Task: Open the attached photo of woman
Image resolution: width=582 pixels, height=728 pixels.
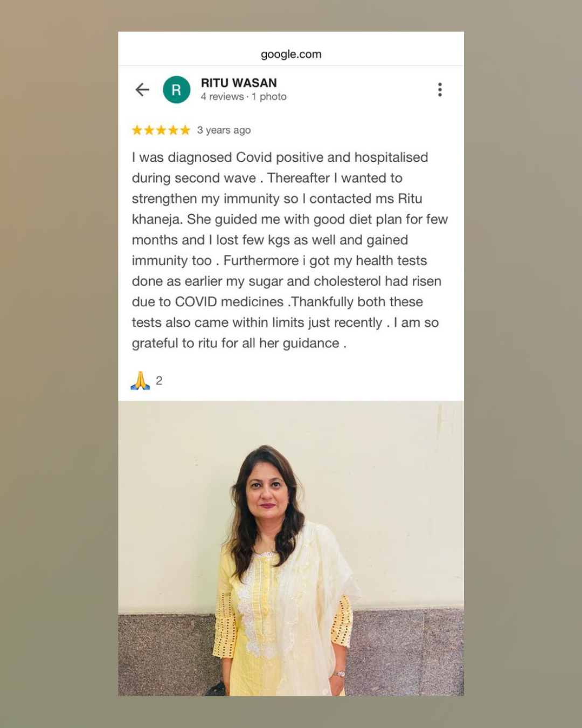Action: (291, 548)
